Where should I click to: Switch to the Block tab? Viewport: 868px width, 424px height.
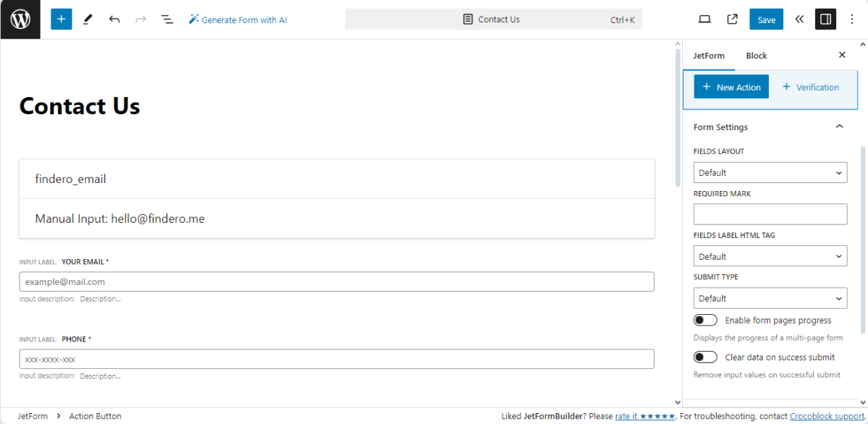[x=756, y=55]
